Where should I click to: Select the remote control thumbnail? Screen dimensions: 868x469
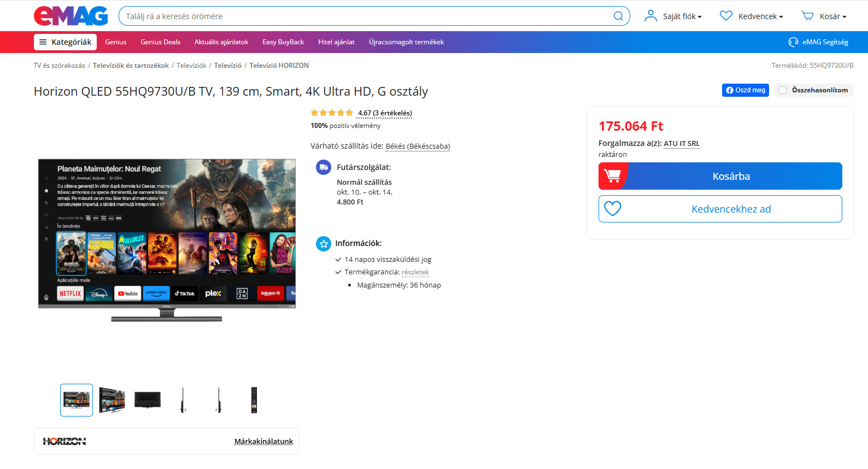(x=254, y=400)
